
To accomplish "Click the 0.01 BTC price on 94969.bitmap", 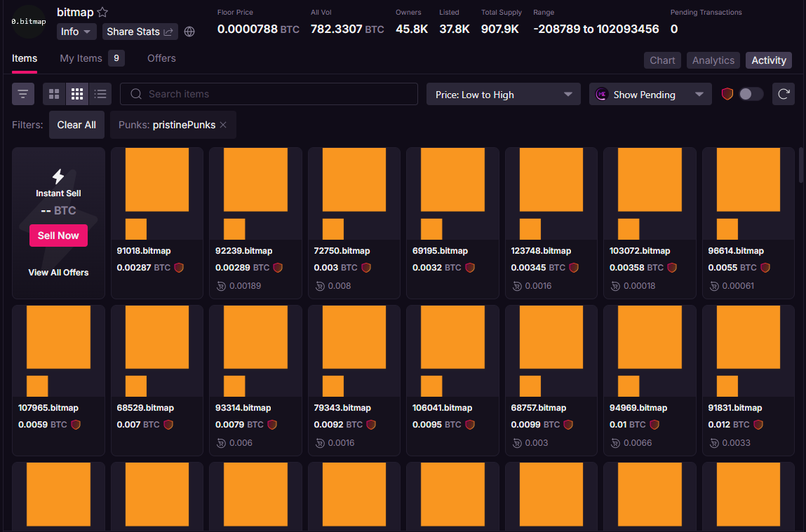I will click(627, 425).
